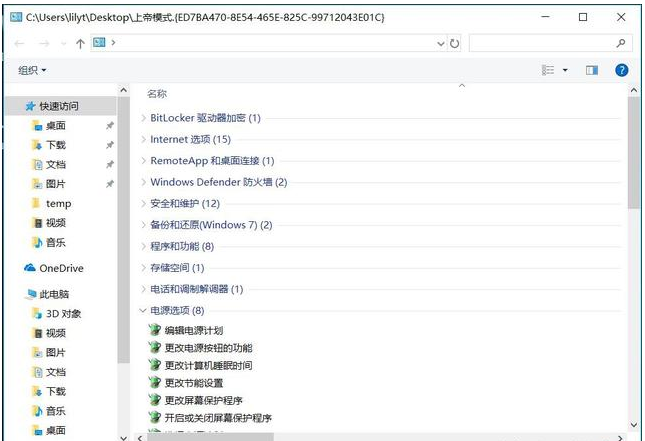Click main list vertical scrollbar thumb
Image resolution: width=645 pixels, height=441 pixels.
tap(633, 153)
